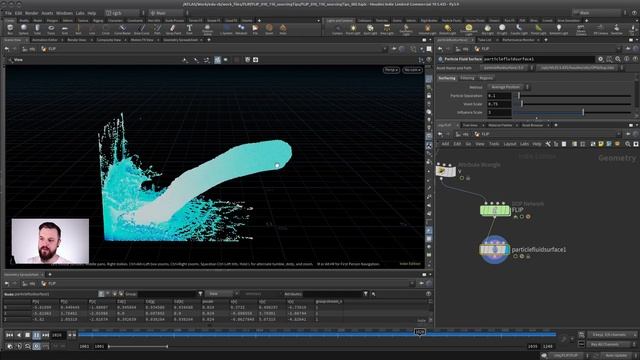Click the Attribute Wrangle node
This screenshot has width=640, height=360.
coord(445,170)
